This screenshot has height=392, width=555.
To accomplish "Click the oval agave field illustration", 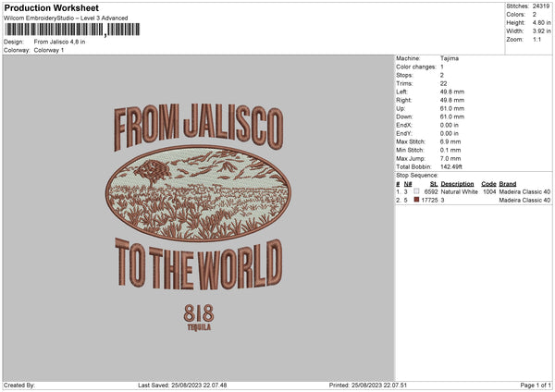I will (x=198, y=193).
